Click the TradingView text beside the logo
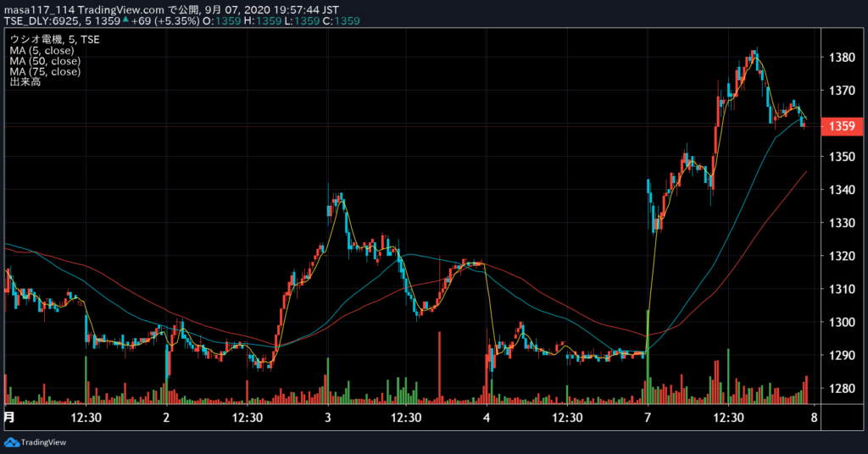868x454 pixels. 43,442
